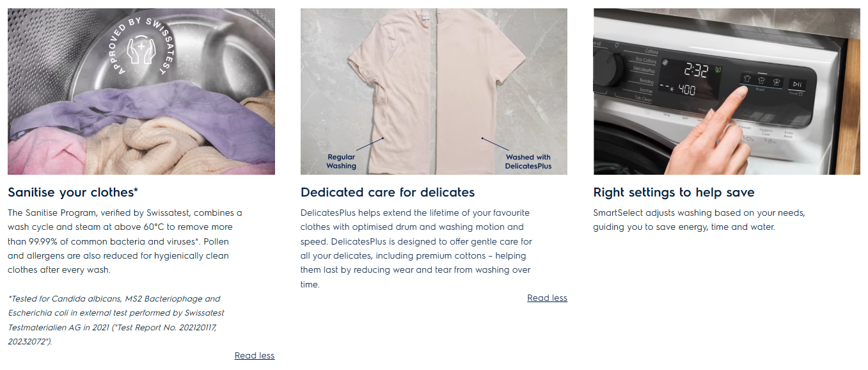
Task: Open the T-shirt comparison image
Action: 434,91
